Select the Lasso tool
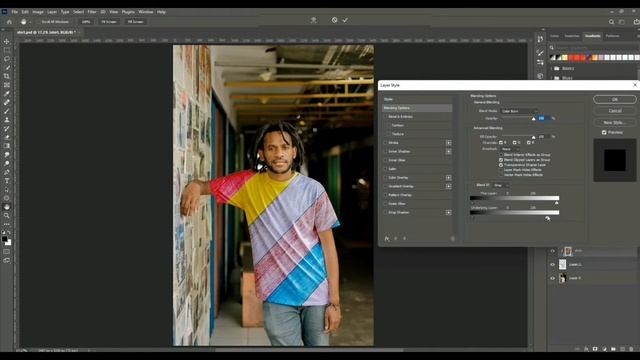This screenshot has height=360, width=640. coord(7,59)
